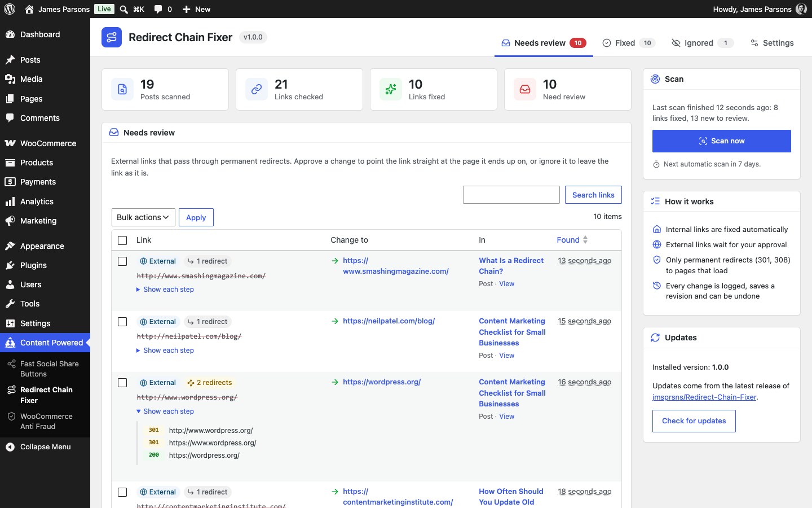Screen dimensions: 812x508
Task: Click the Search links button
Action: point(593,195)
